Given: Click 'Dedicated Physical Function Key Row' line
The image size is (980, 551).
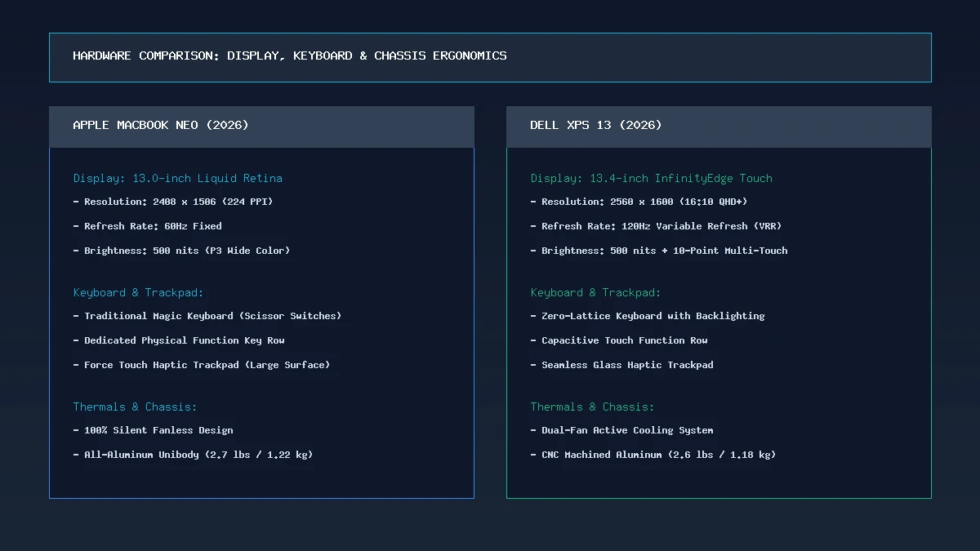Looking at the screenshot, I should [x=179, y=340].
